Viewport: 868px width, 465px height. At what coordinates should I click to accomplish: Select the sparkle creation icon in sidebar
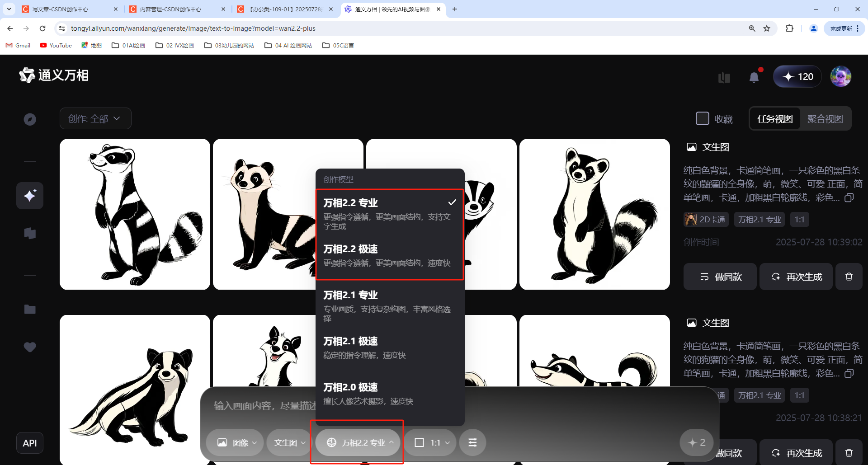[x=30, y=196]
